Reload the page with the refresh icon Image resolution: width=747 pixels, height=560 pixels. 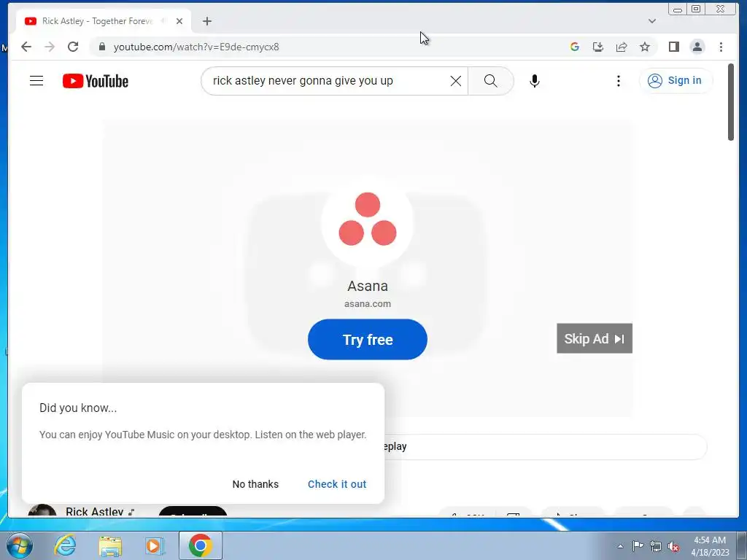(73, 47)
